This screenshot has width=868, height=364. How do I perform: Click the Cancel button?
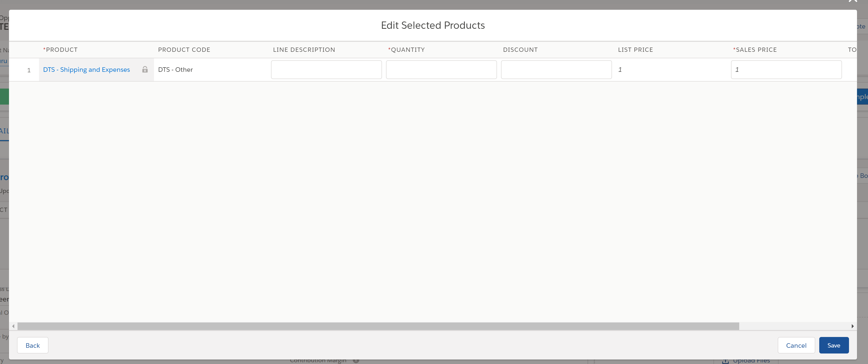796,345
